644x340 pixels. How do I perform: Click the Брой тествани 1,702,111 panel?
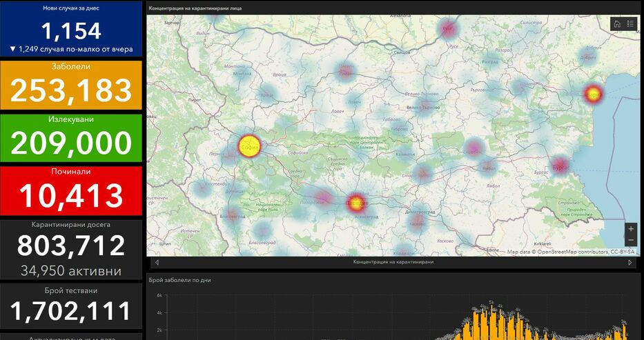[71, 306]
